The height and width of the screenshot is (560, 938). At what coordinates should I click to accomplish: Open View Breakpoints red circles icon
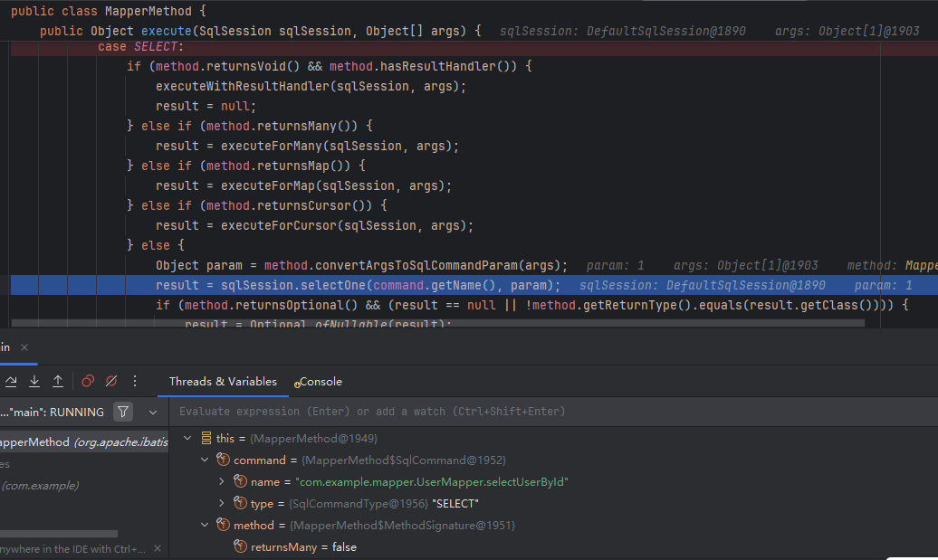[x=88, y=381]
